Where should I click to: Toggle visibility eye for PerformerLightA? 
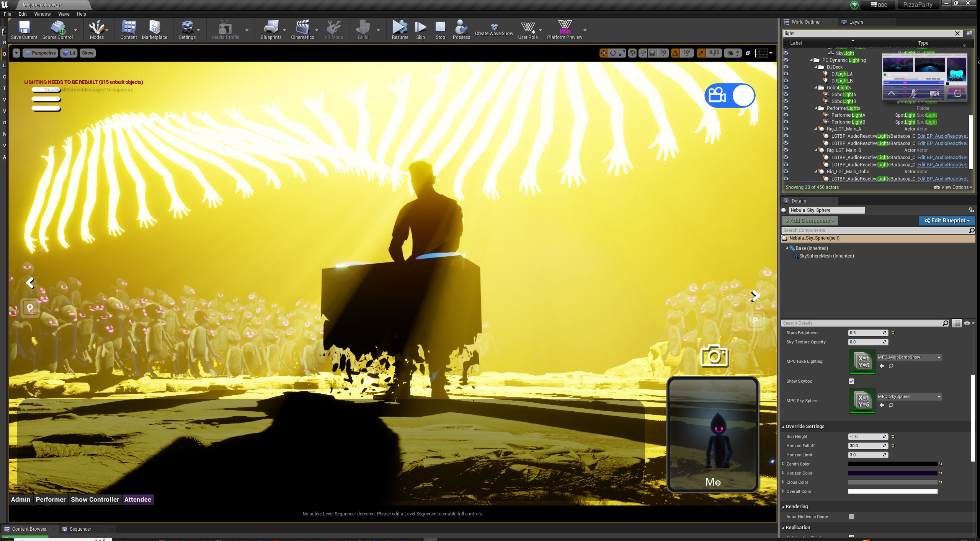pos(786,115)
